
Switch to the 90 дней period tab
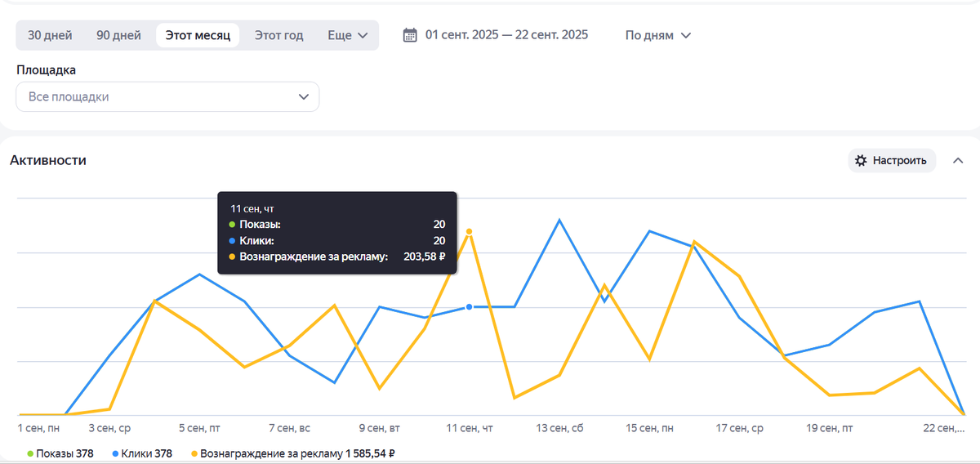[x=118, y=35]
